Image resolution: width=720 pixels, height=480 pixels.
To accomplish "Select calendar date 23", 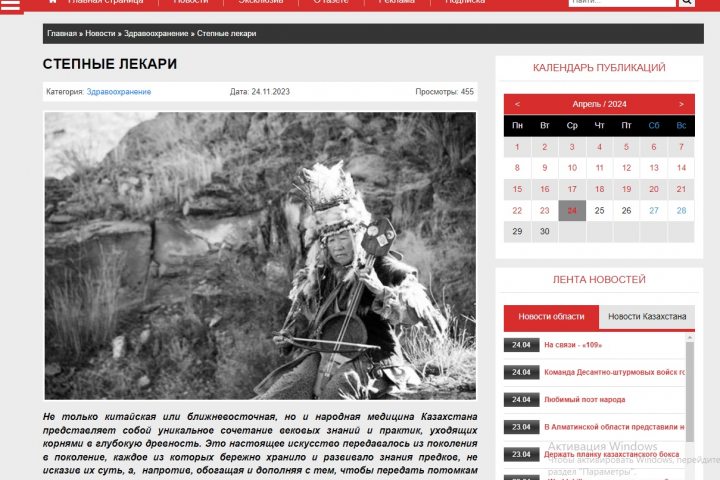I will 545,210.
